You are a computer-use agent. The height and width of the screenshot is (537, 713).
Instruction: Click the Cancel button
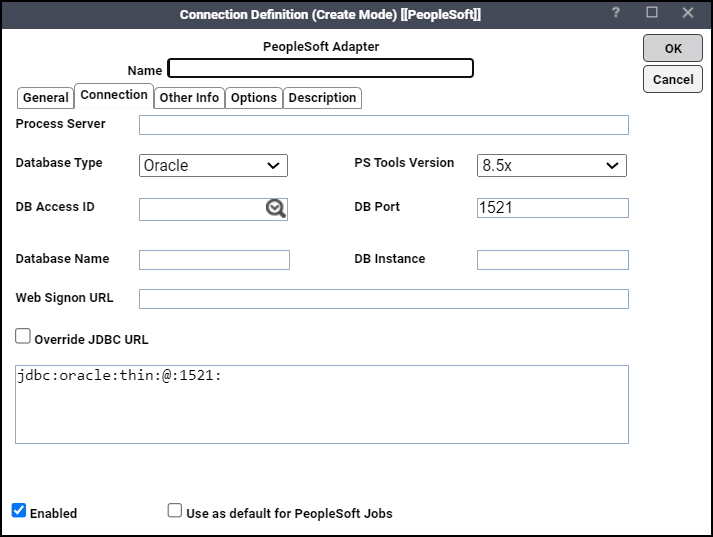[673, 80]
